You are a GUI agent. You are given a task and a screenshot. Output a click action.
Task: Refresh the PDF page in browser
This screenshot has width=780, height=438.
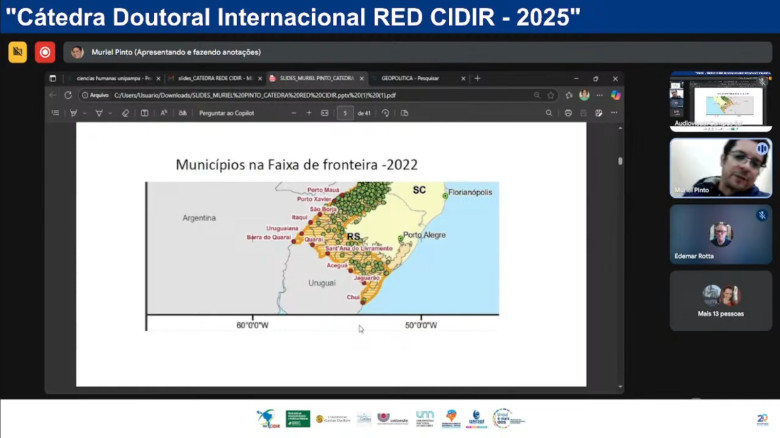[x=68, y=95]
